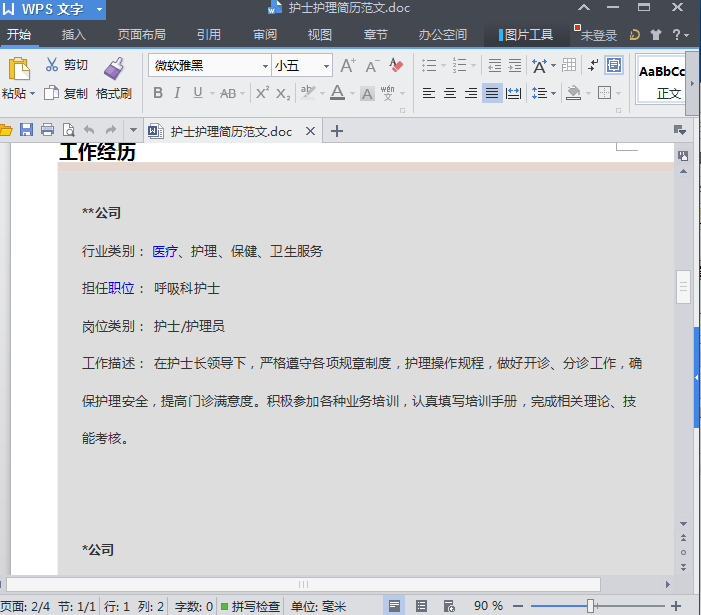This screenshot has height=615, width=701.
Task: Align text to the left
Action: pos(429,93)
